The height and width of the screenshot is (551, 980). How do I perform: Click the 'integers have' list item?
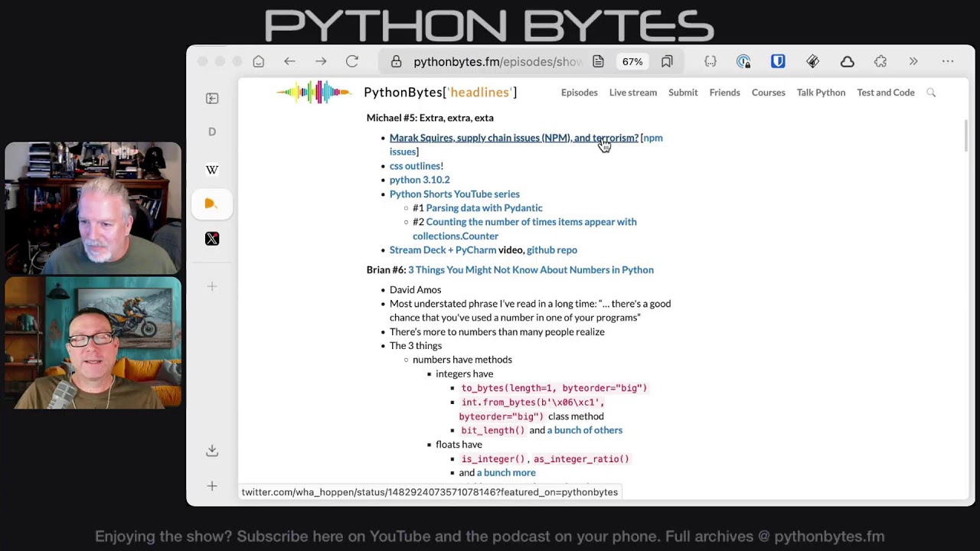pos(465,374)
